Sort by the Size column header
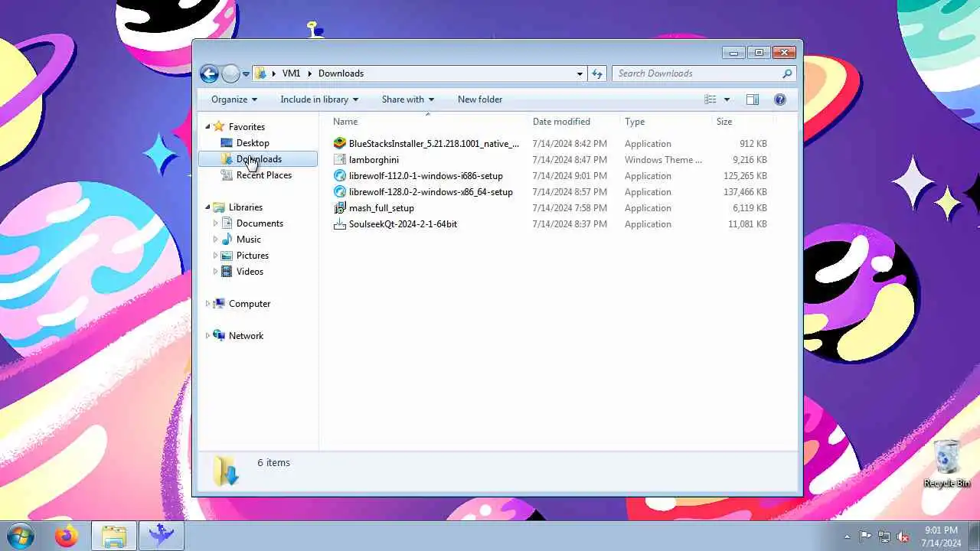This screenshot has width=980, height=551. (x=743, y=122)
